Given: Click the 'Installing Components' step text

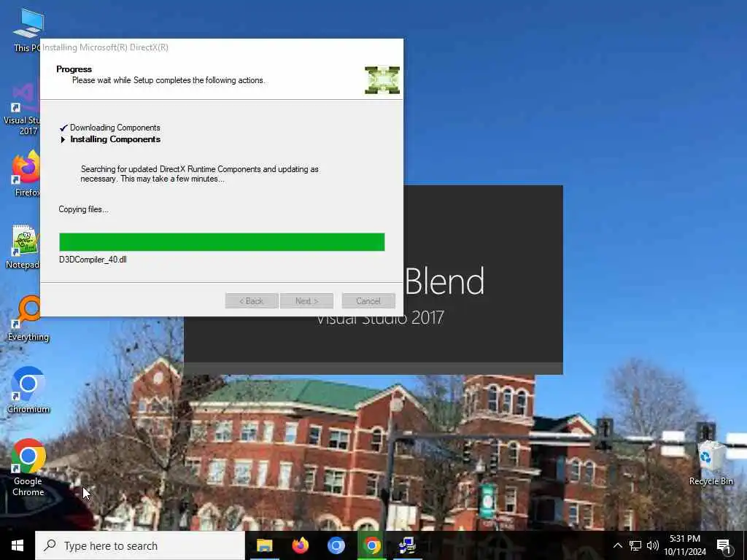Looking at the screenshot, I should click(x=115, y=139).
